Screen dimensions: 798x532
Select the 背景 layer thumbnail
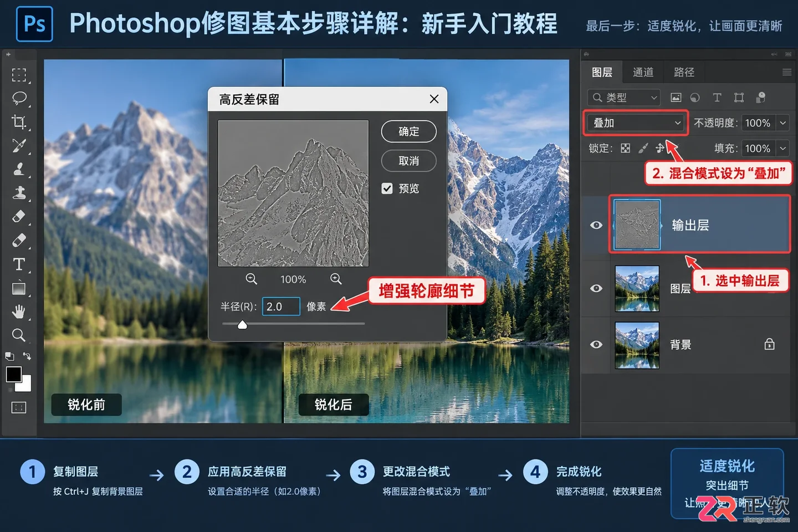pyautogui.click(x=637, y=345)
